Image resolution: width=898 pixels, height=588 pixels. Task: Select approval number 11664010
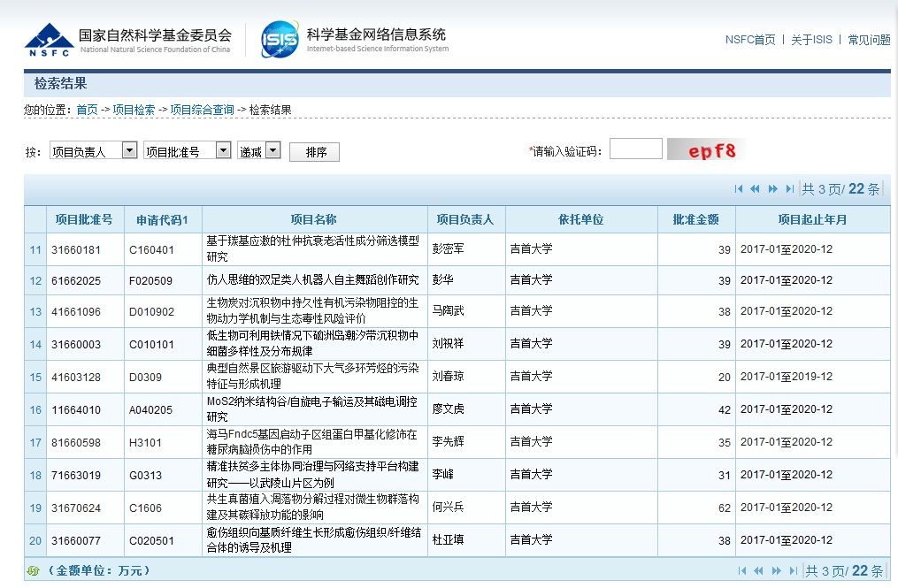[x=75, y=409]
